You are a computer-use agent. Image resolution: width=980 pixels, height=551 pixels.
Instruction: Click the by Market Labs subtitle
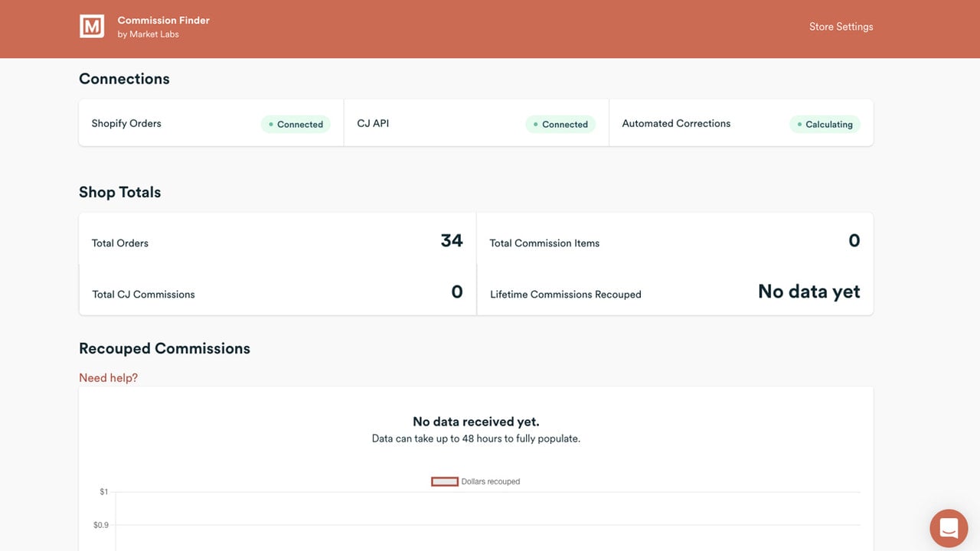coord(148,34)
